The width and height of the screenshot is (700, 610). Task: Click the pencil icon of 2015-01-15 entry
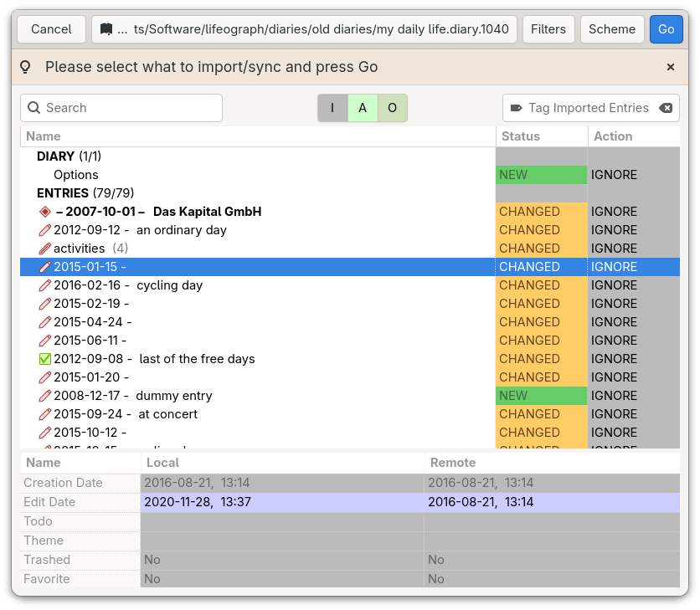[x=44, y=267]
